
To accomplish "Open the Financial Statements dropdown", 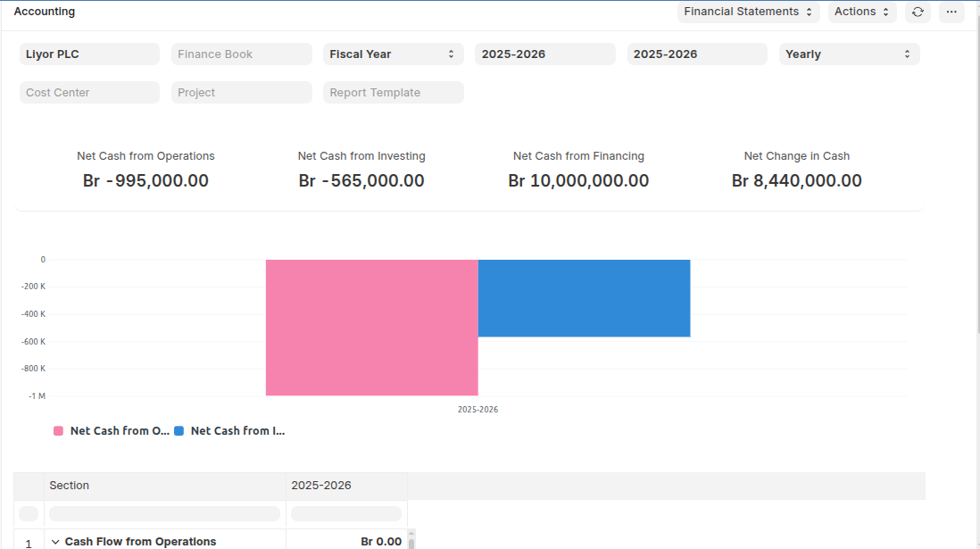I will tap(748, 12).
